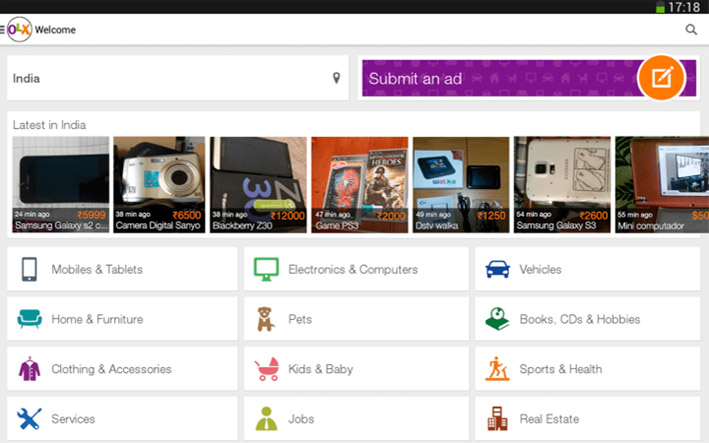Open the Samsung Galaxy s2 listing

point(61,184)
